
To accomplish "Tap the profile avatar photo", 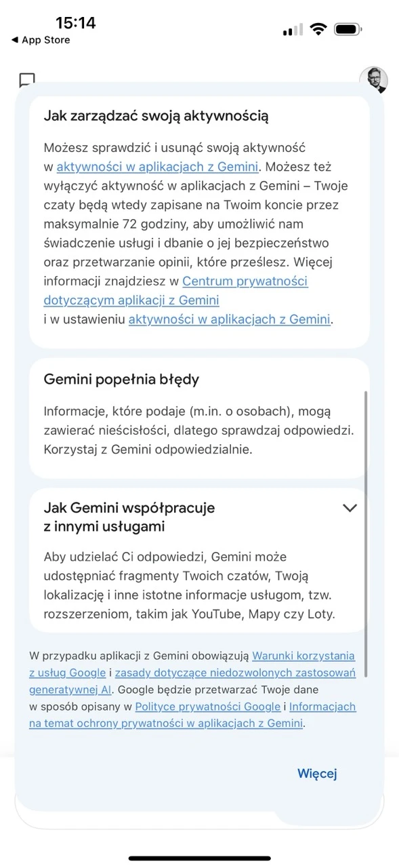I will pyautogui.click(x=373, y=80).
